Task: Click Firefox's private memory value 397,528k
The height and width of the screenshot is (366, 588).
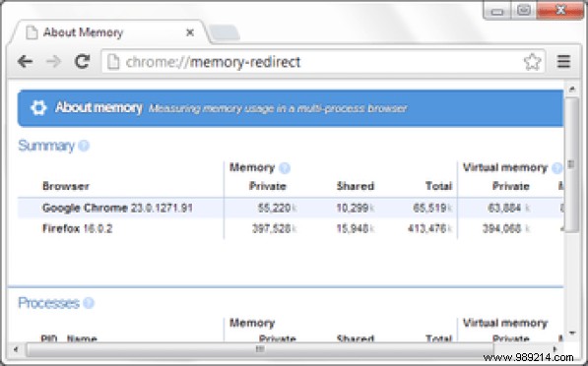Action: pos(274,228)
